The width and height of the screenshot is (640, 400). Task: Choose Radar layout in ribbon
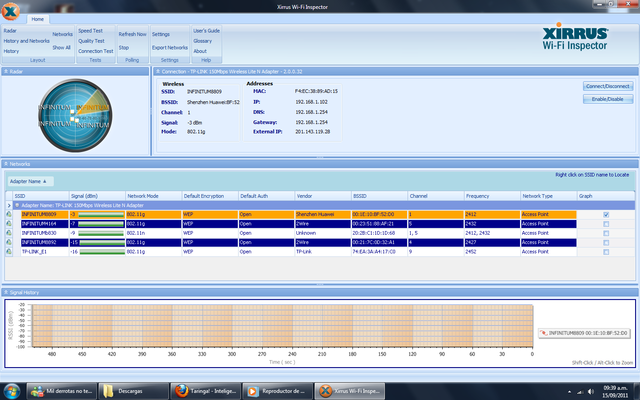point(10,31)
